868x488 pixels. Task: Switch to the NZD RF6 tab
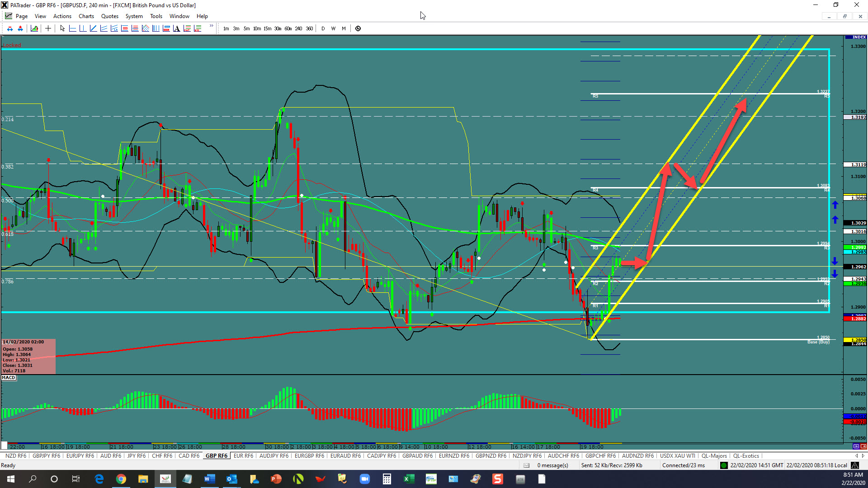[16, 456]
